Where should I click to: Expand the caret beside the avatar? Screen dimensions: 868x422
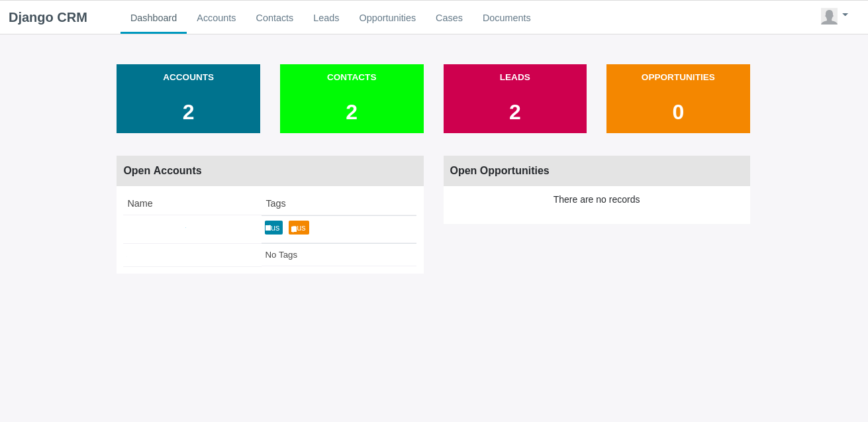(845, 15)
